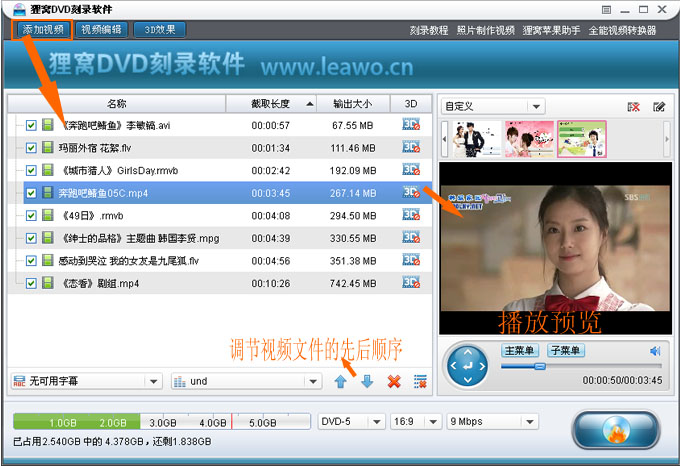Click the edit menu template icon
680x466 pixels.
tap(659, 107)
